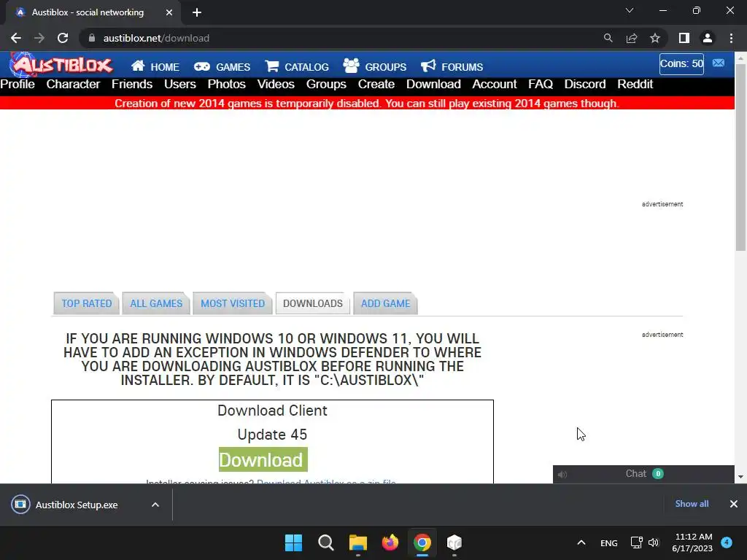Click the Coins: 50 balance button

coord(681,64)
